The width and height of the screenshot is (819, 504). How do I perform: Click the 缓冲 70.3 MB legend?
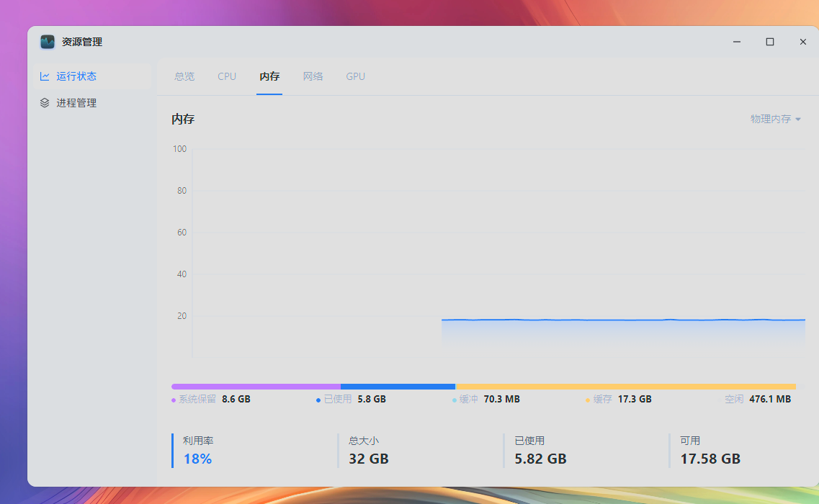pyautogui.click(x=486, y=399)
